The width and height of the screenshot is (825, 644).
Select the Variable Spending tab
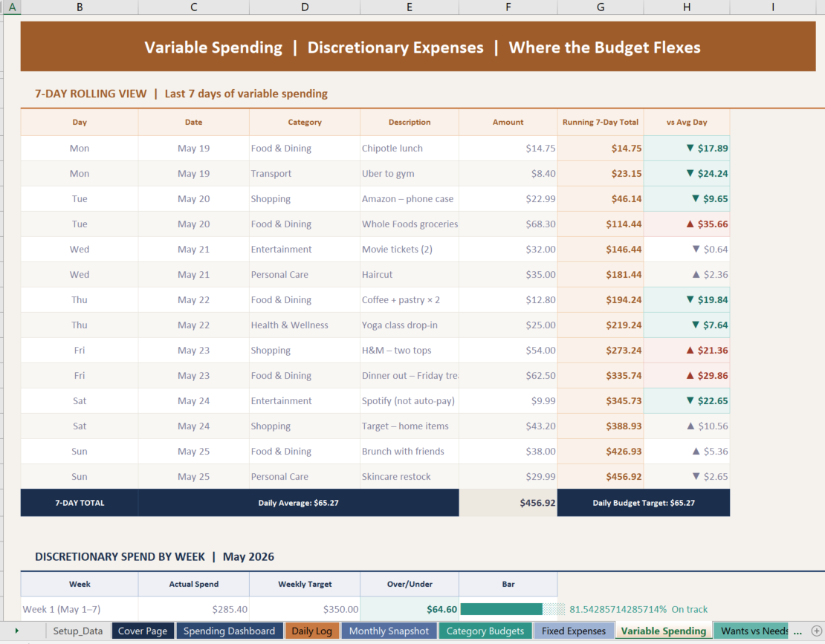(x=664, y=631)
